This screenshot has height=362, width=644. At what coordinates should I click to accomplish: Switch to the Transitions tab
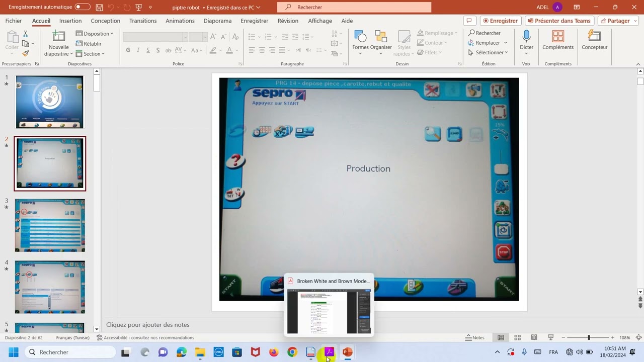tap(143, 21)
